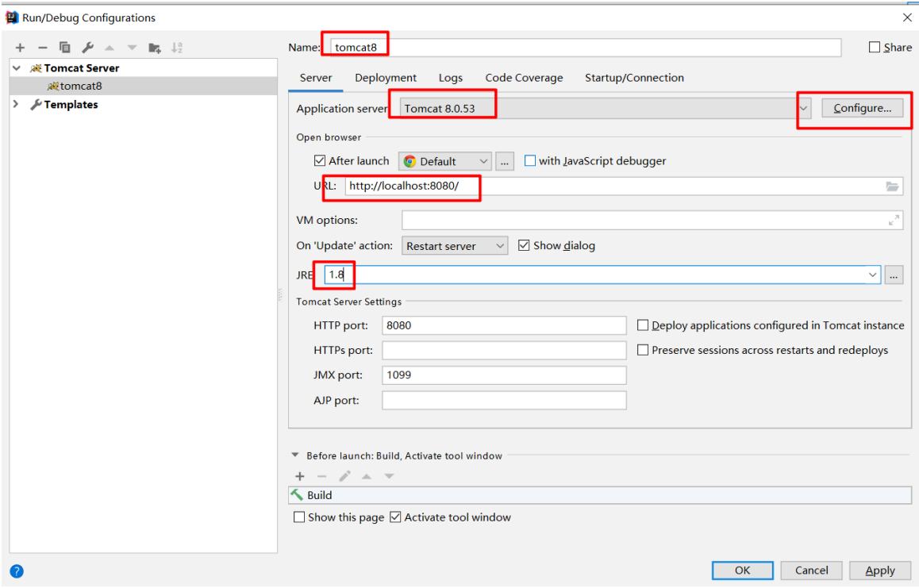Viewport: 919px width, 588px height.
Task: Collapse the Tomcat Server tree node
Action: 17,68
